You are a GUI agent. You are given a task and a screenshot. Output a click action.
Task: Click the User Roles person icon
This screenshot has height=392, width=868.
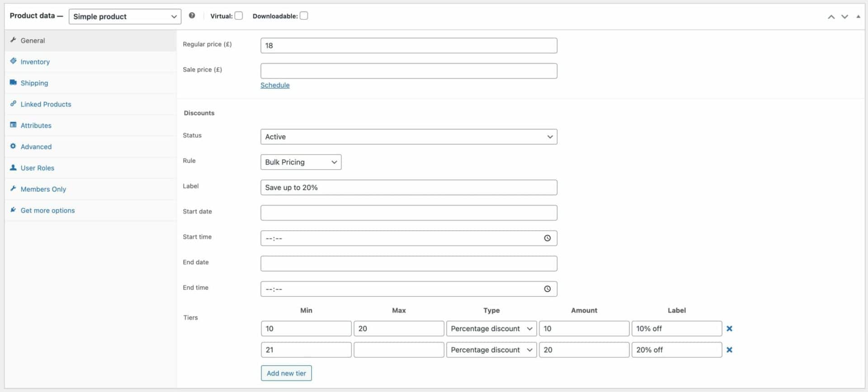pos(13,167)
